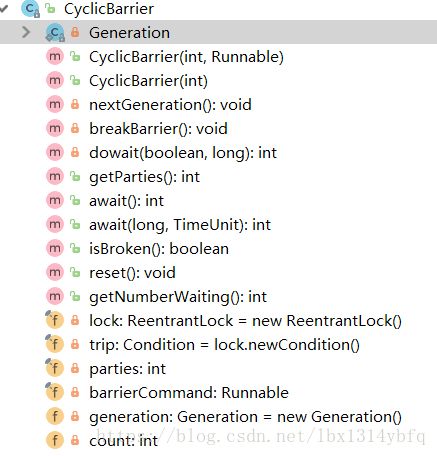The image size is (437, 456).
Task: Click the private lock icon beside parties: int
Action: click(75, 369)
